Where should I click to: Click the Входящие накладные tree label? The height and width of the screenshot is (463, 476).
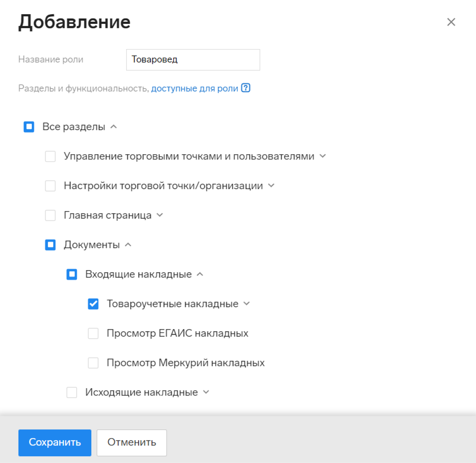tap(138, 274)
